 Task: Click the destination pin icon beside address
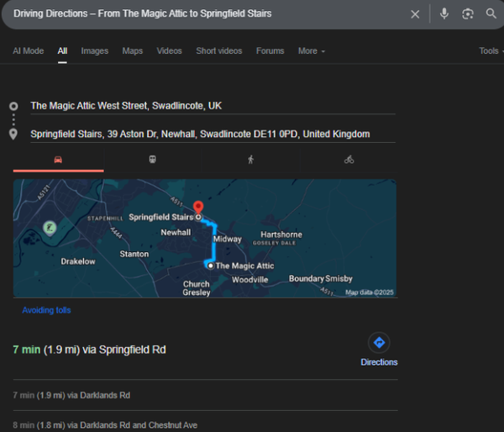pyautogui.click(x=13, y=134)
